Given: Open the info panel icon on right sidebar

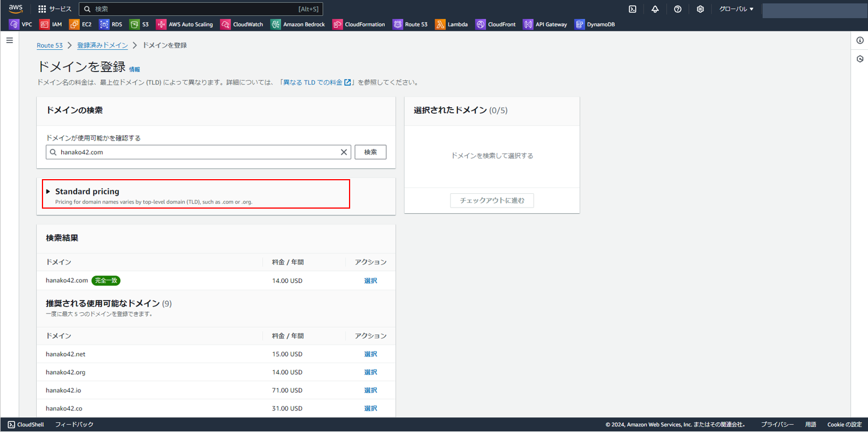Looking at the screenshot, I should click(860, 40).
